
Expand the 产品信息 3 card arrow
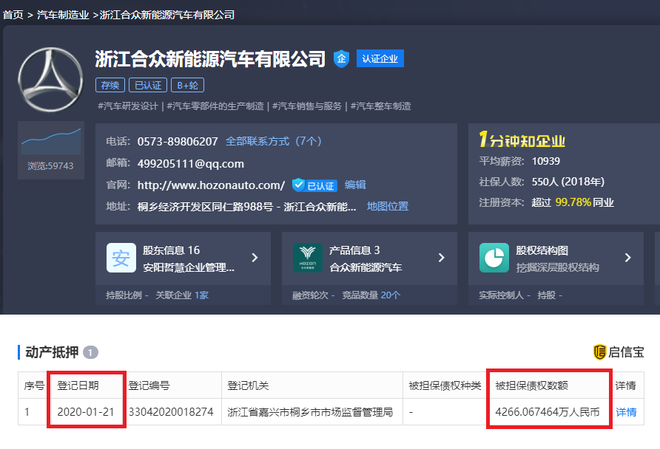441,258
